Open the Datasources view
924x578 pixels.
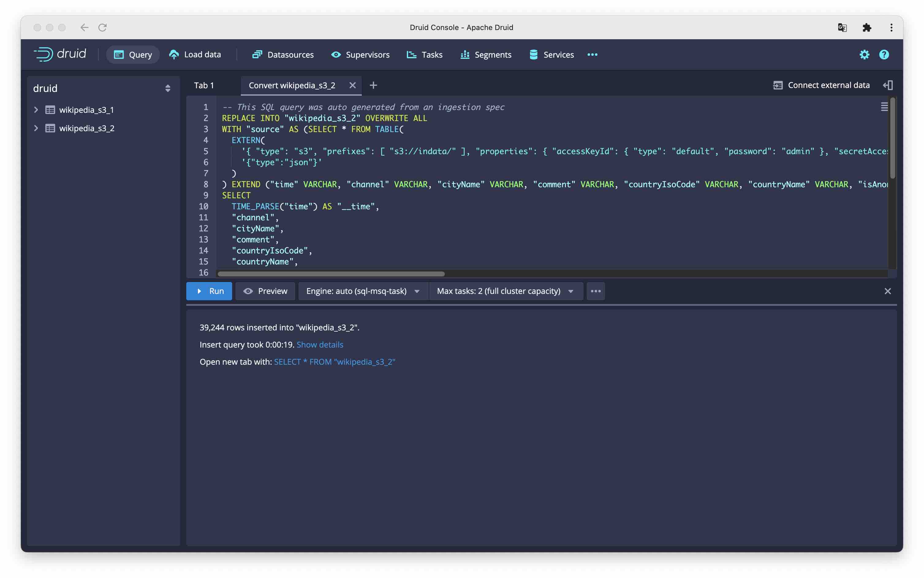point(283,55)
